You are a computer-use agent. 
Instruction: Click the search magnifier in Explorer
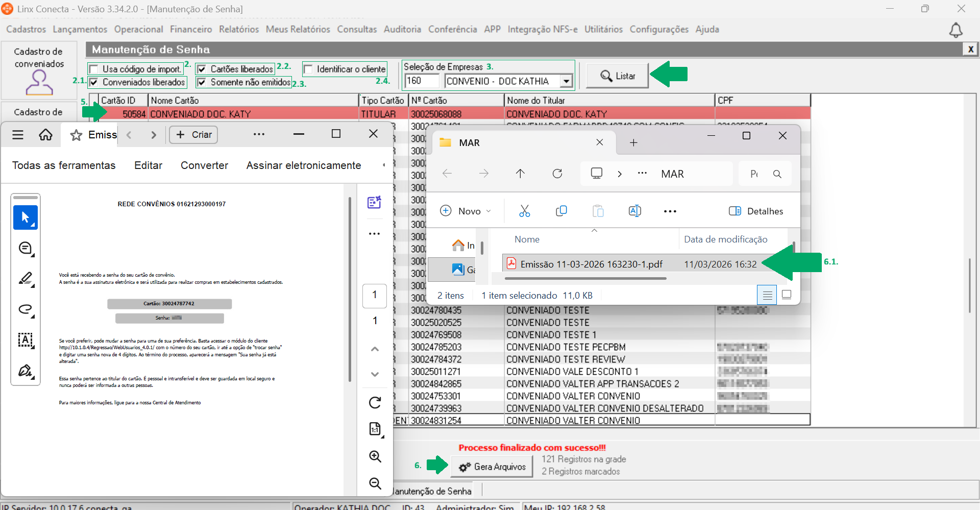pyautogui.click(x=777, y=174)
